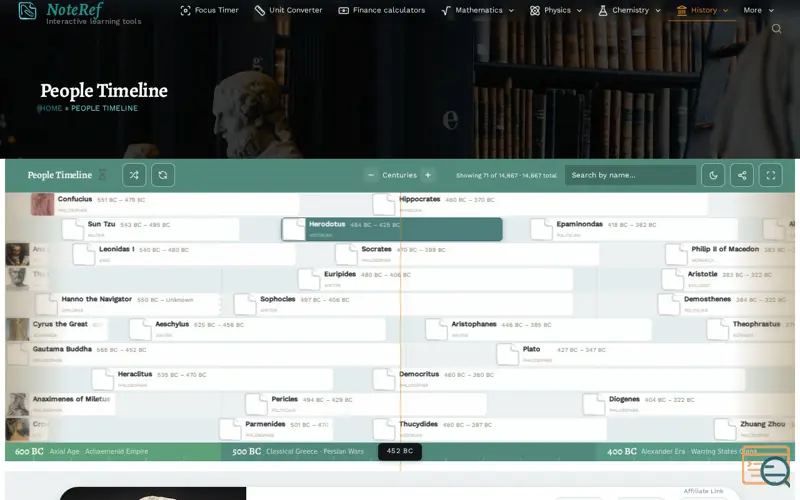Open the Focus Timer tool
This screenshot has width=800, height=500.
coord(209,10)
